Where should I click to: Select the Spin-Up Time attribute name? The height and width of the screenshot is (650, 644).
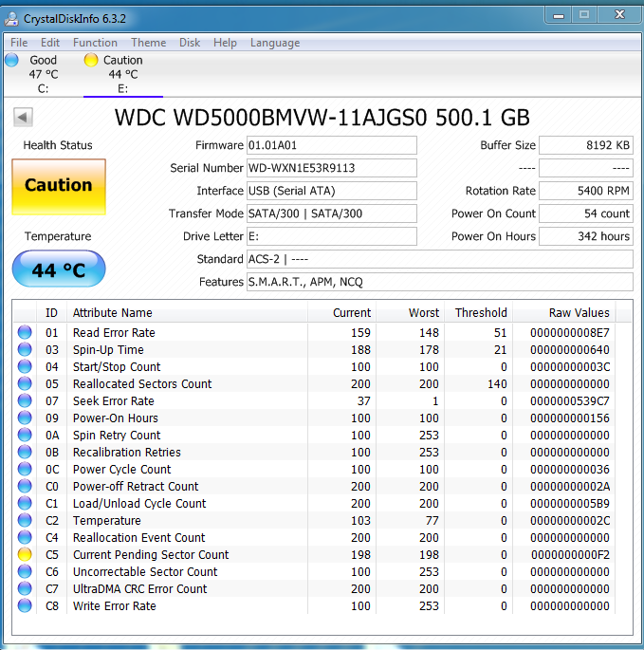(x=108, y=349)
